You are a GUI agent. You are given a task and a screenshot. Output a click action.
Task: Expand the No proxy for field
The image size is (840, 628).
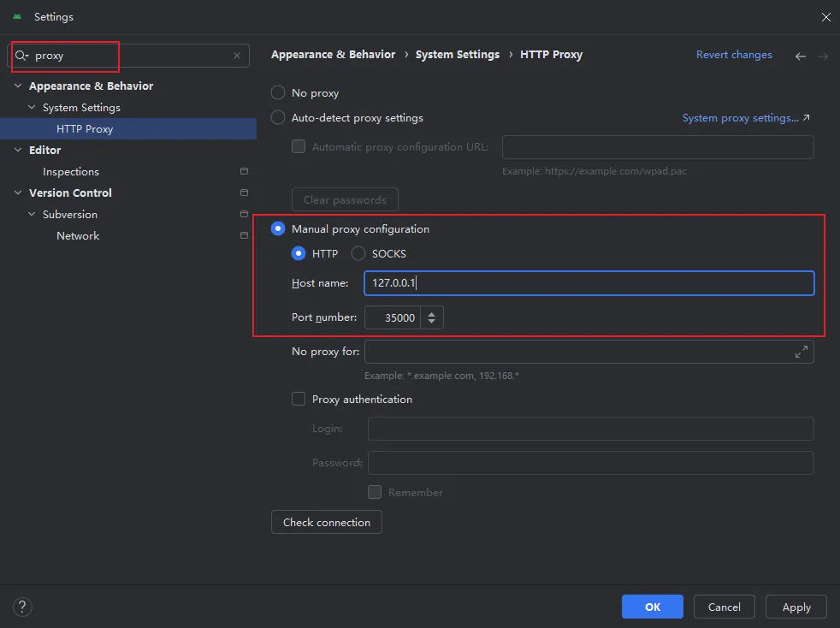click(x=802, y=352)
